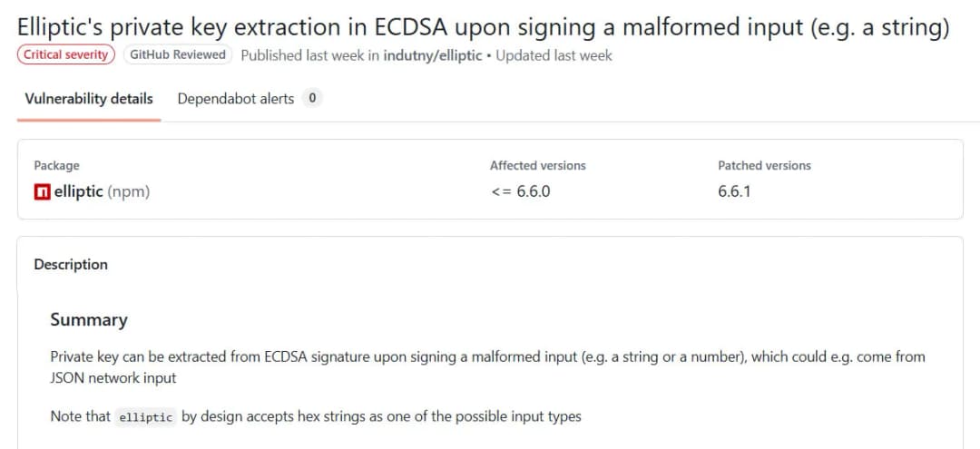Click the patched version 6.6.1
Viewport: 980px width, 449px height.
(734, 192)
